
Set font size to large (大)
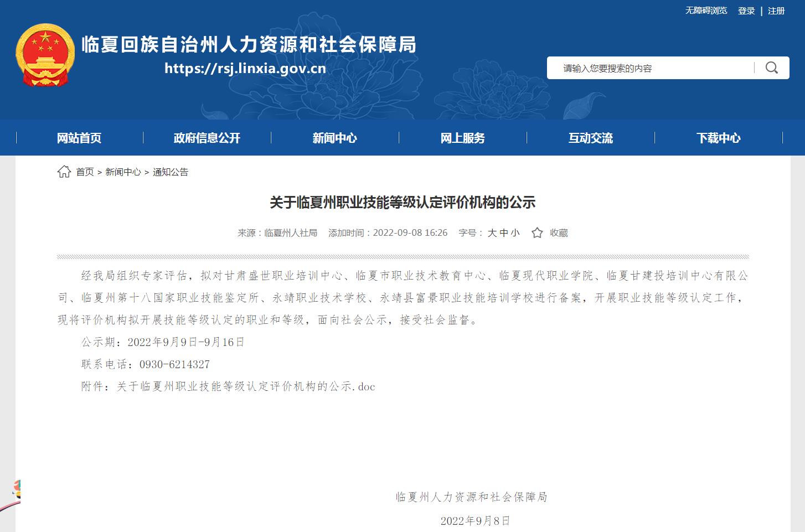click(492, 233)
